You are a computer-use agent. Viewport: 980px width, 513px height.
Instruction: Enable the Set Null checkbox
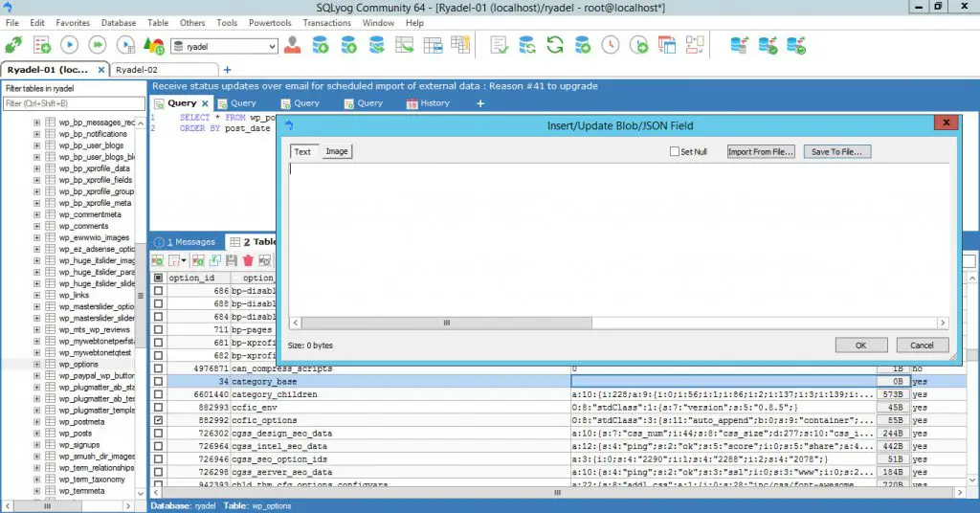[x=675, y=152]
